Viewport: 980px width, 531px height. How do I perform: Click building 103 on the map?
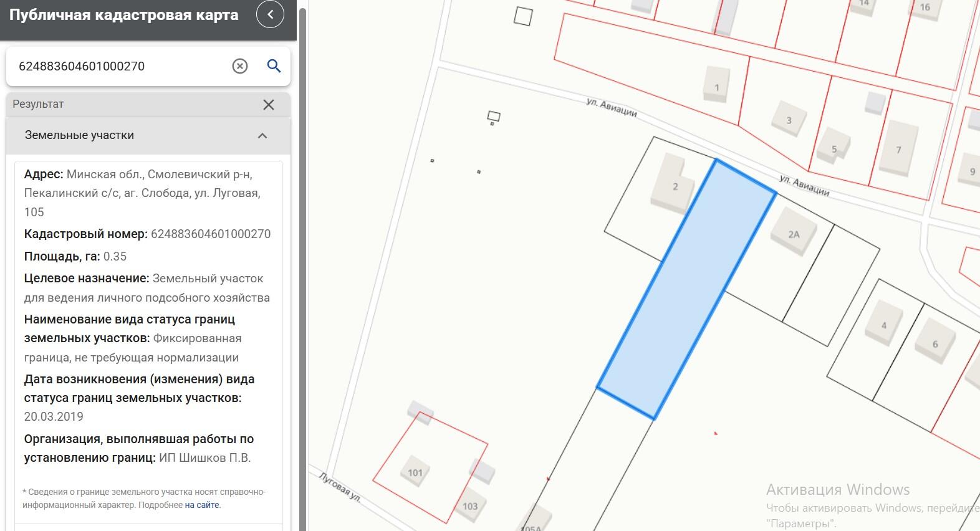(x=470, y=506)
